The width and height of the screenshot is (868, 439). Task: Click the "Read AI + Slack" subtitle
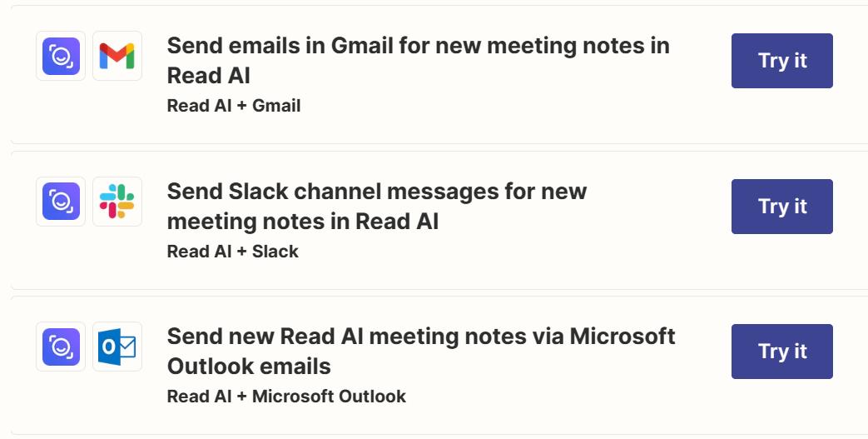[232, 252]
